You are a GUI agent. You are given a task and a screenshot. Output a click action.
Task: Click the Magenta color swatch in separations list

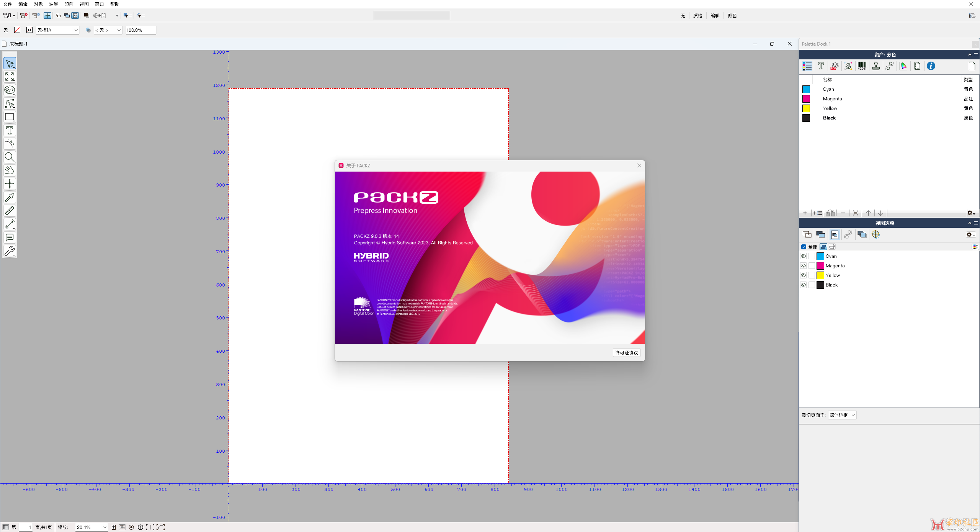(x=806, y=99)
